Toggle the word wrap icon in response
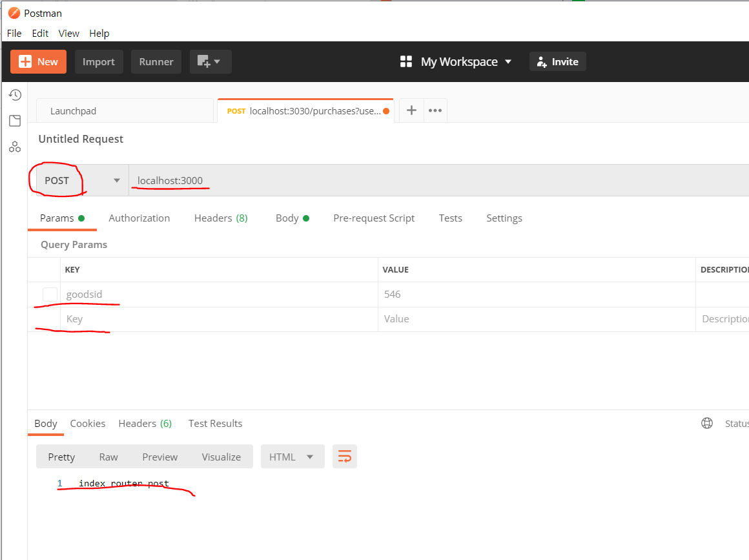This screenshot has width=749, height=560. pos(344,456)
